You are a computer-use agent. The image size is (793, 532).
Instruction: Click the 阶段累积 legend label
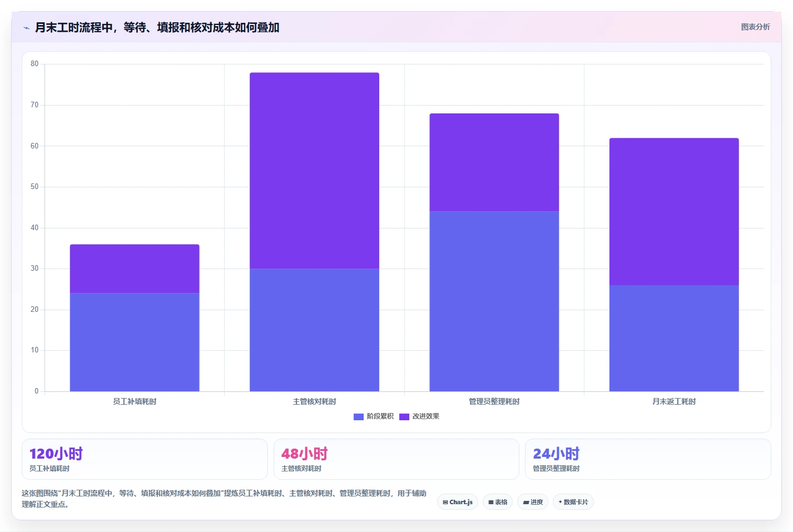click(x=380, y=416)
